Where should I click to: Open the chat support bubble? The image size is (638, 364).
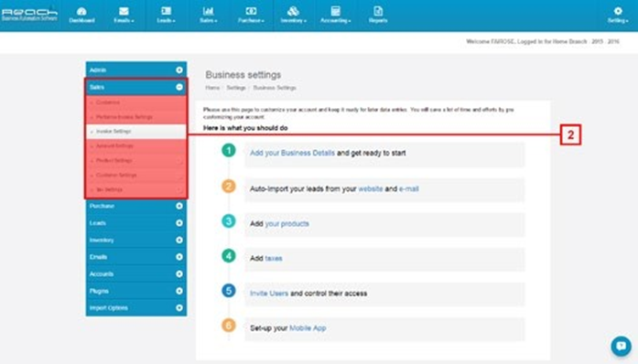pos(621,346)
